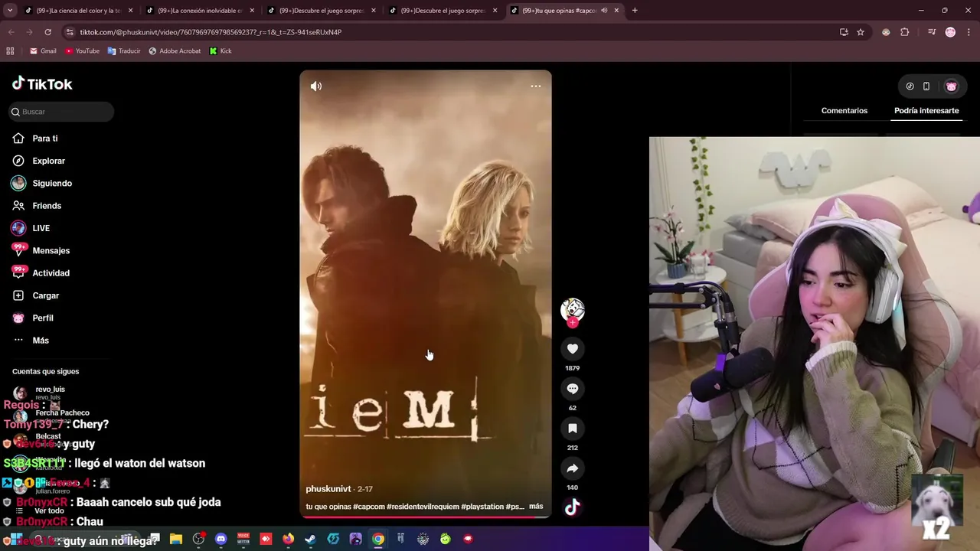980x551 pixels.
Task: Open the LIVE section
Action: (41, 228)
